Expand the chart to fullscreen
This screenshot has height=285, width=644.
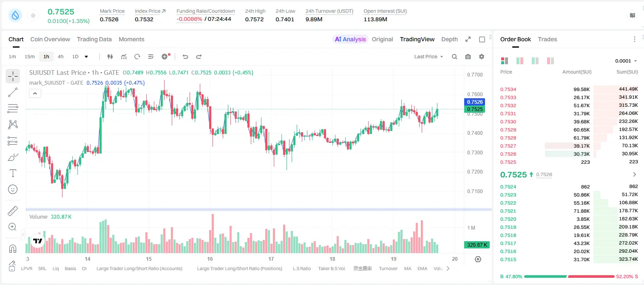[468, 39]
